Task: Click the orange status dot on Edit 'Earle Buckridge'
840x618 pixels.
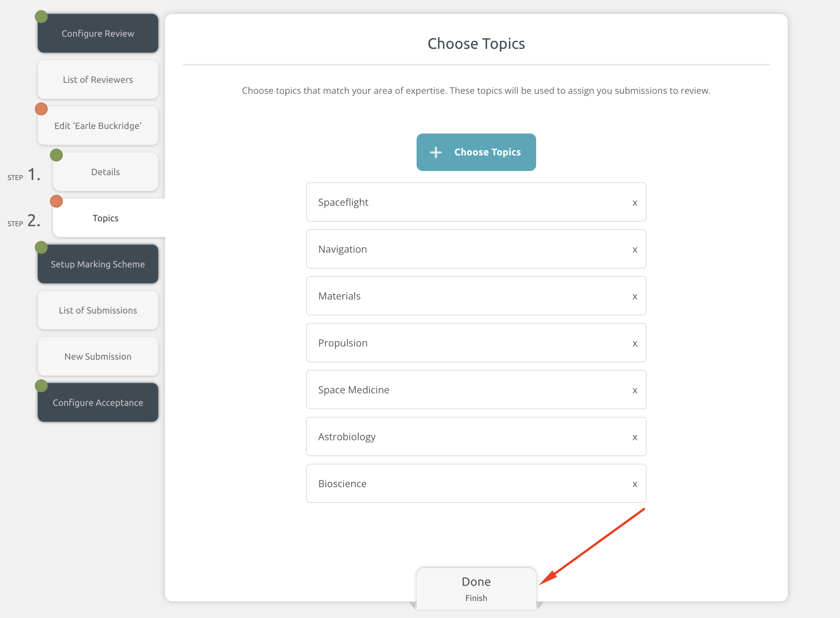Action: point(41,109)
